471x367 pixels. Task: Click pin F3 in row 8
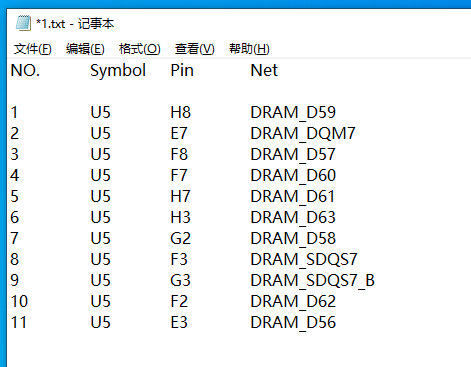click(179, 259)
